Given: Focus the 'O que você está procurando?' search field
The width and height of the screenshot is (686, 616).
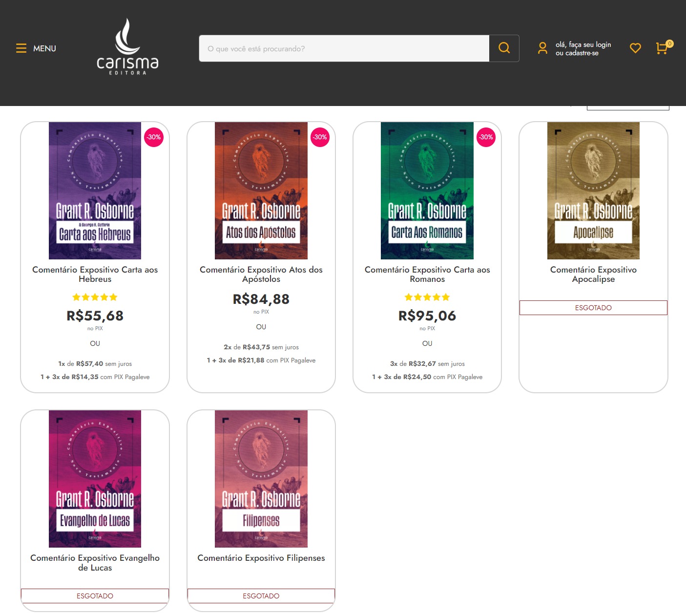Looking at the screenshot, I should (x=344, y=48).
